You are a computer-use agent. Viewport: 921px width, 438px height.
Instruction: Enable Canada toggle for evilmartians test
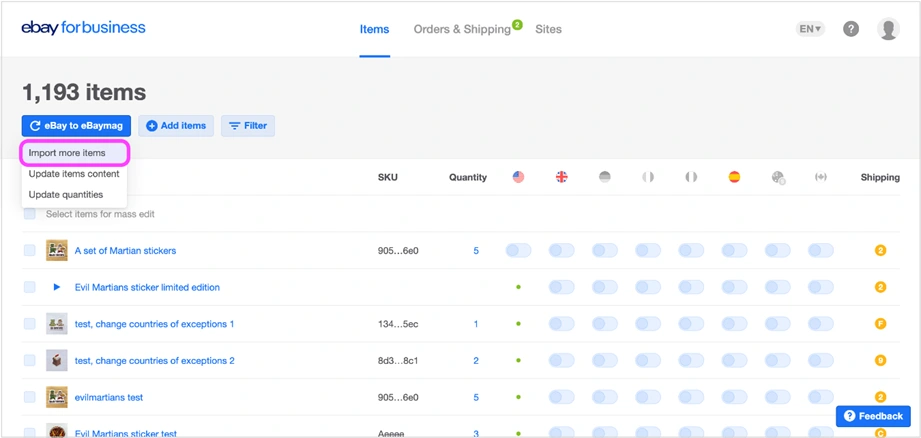pyautogui.click(x=821, y=397)
